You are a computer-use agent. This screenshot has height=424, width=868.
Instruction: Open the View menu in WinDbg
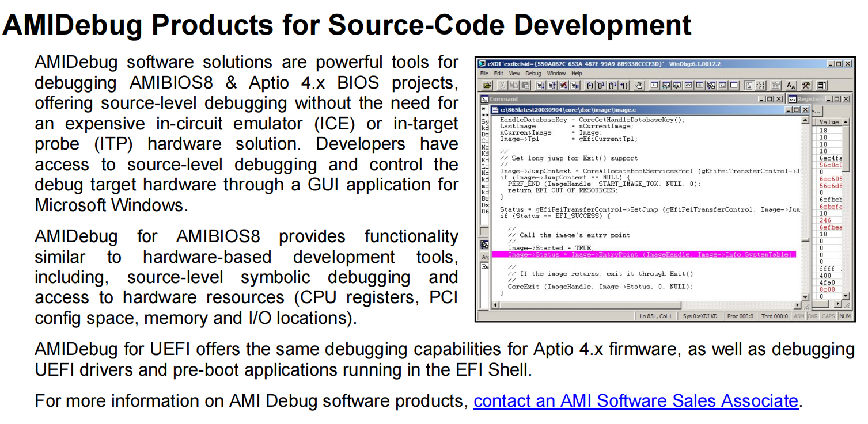(x=514, y=73)
